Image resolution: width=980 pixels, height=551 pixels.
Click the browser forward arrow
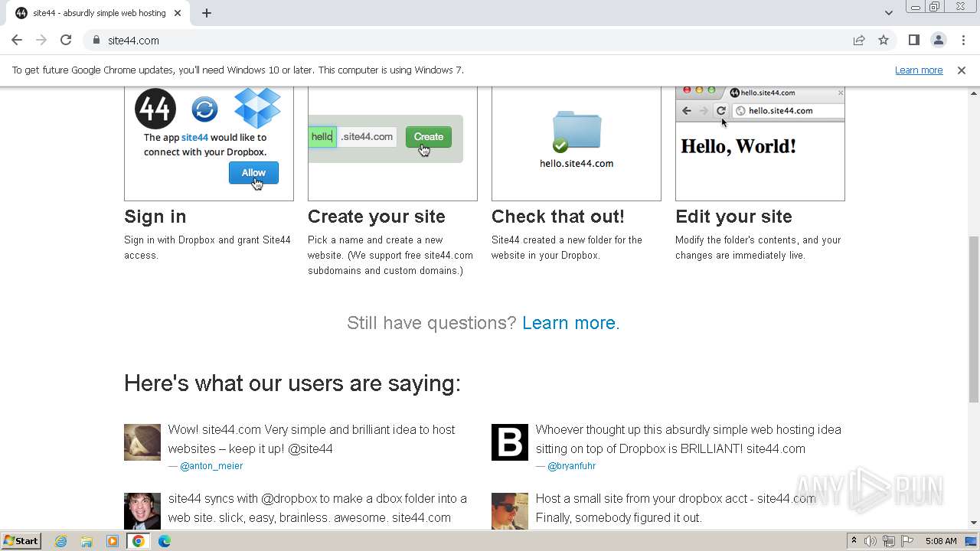[41, 40]
